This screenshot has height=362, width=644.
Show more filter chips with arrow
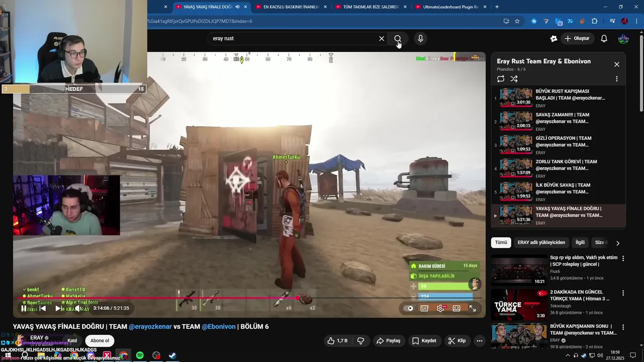click(x=618, y=243)
